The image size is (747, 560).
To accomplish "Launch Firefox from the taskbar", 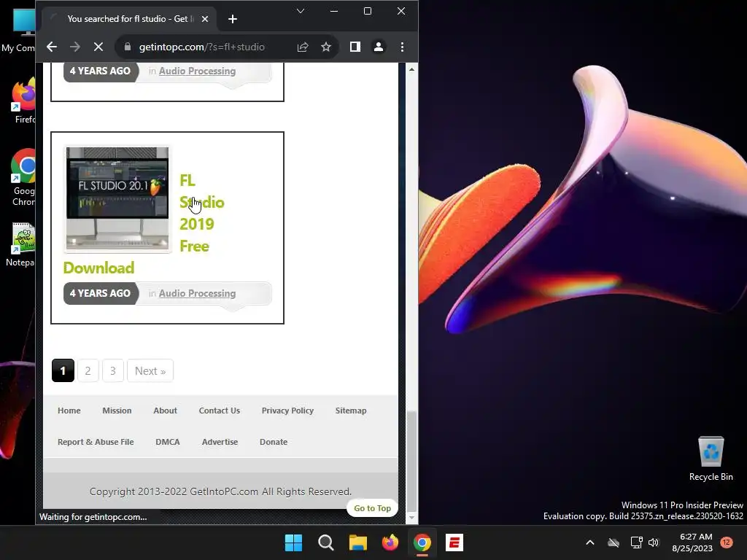I will [x=390, y=542].
